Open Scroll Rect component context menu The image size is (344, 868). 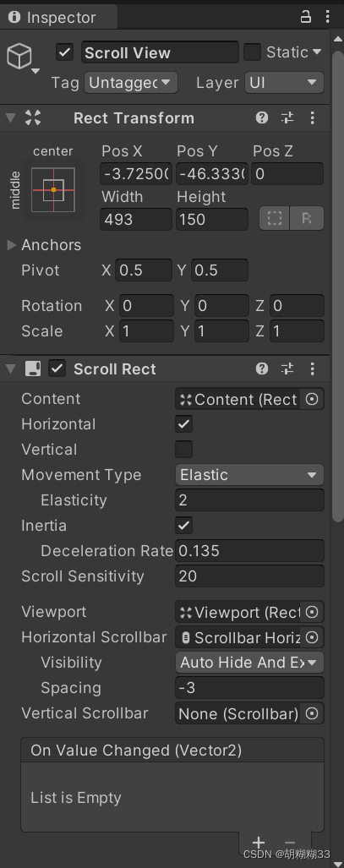coord(313,369)
